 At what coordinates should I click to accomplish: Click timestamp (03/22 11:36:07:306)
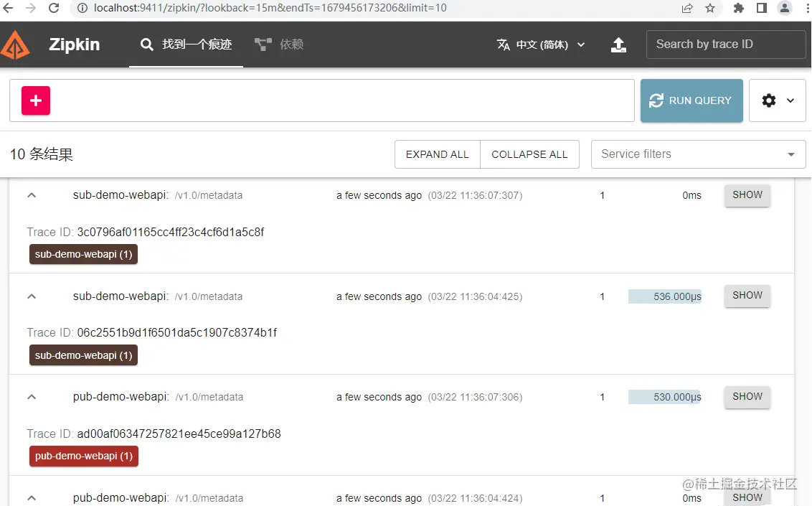[x=475, y=397]
